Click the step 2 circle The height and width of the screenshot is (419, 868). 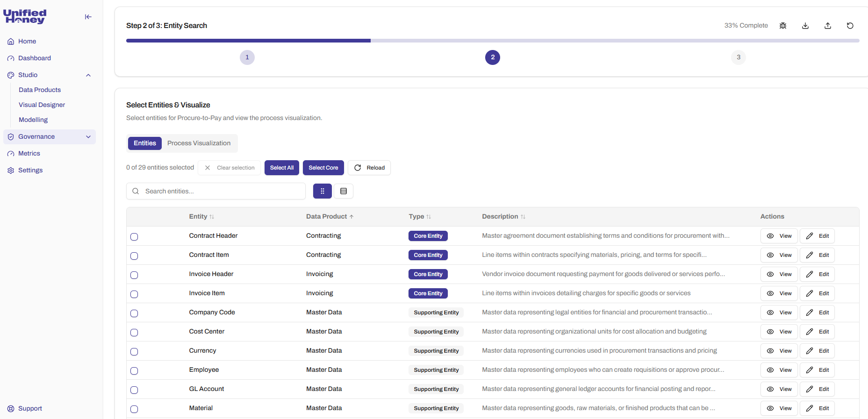pos(493,57)
